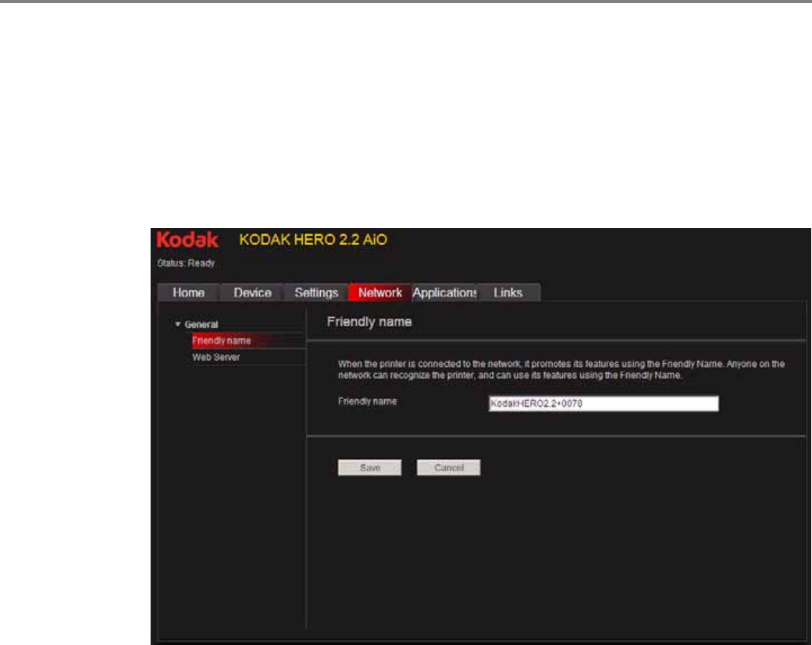This screenshot has width=812, height=645.
Task: Click the Friendly name input field
Action: point(604,404)
